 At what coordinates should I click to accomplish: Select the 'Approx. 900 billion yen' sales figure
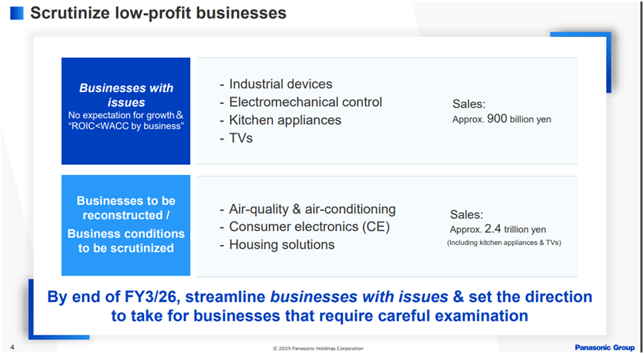[x=501, y=119]
